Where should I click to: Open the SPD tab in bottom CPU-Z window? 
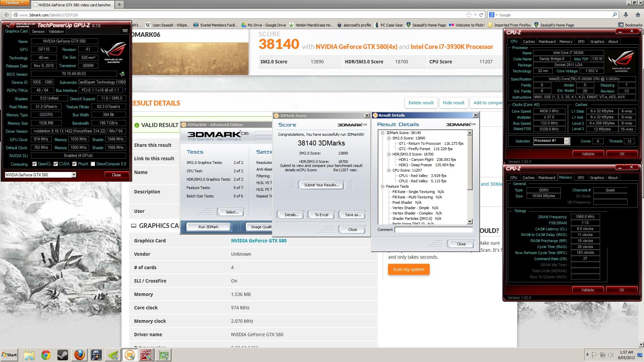coord(581,178)
